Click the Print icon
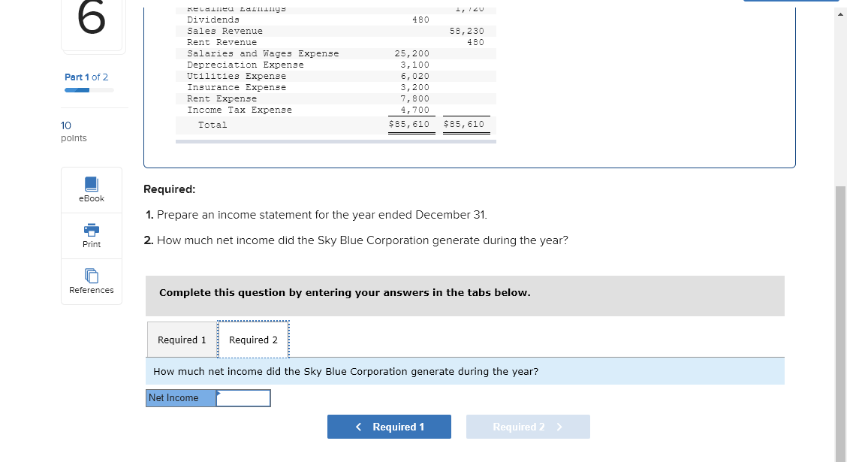The image size is (868, 462). click(x=91, y=236)
